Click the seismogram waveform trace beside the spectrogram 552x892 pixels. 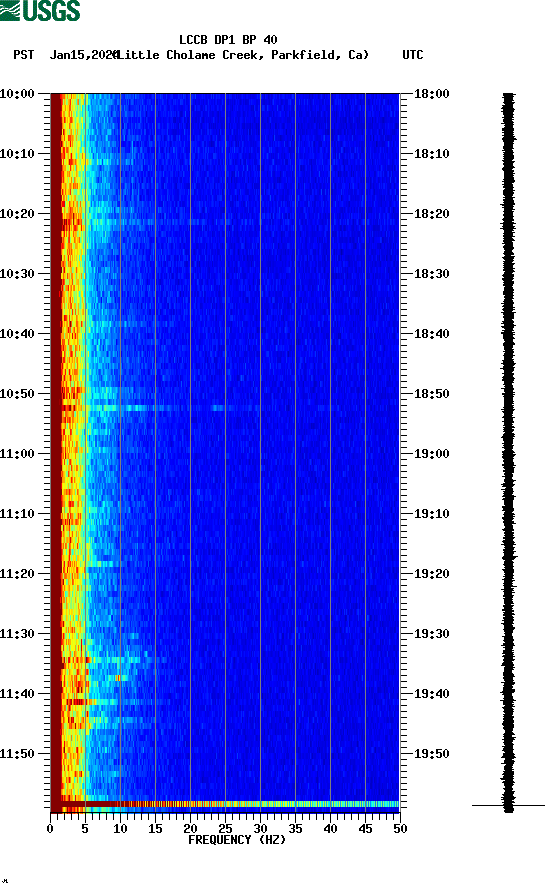coord(508,452)
